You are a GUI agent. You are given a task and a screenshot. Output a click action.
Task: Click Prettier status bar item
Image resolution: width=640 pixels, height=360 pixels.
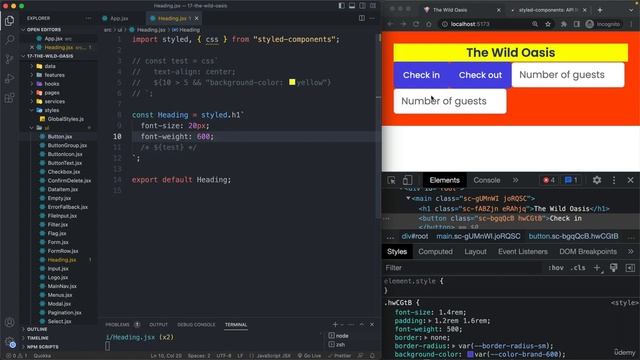[x=340, y=356]
